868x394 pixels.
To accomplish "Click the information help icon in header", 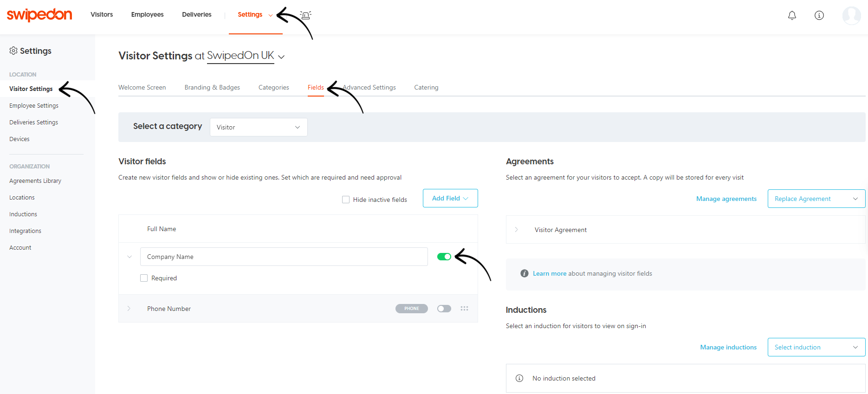I will [x=819, y=15].
